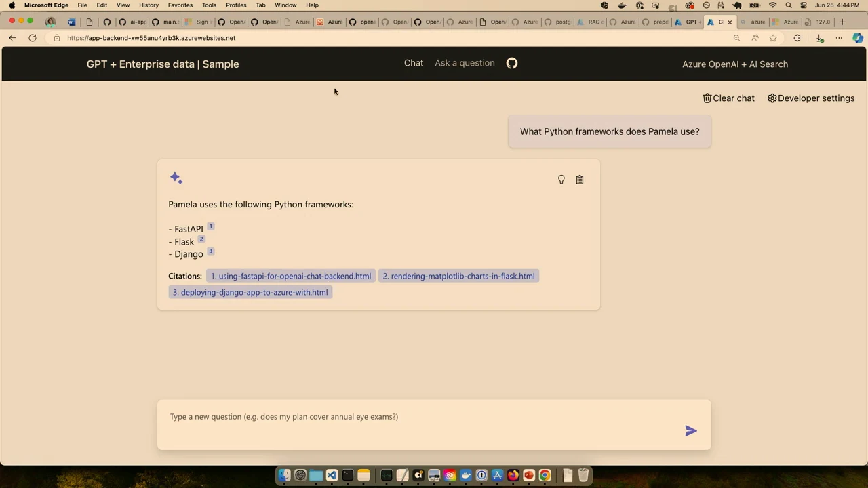Screen dimensions: 868x488
Task: Show supporting content via clipboard icon
Action: coord(580,180)
